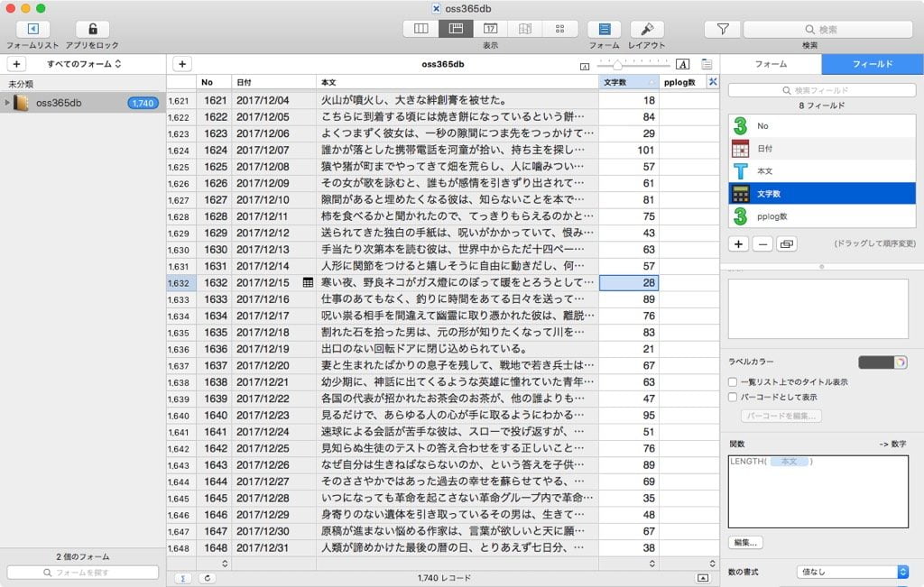Enable 一覧リスト上でのタイトル表示 checkbox
This screenshot has width=924, height=587.
pyautogui.click(x=733, y=382)
